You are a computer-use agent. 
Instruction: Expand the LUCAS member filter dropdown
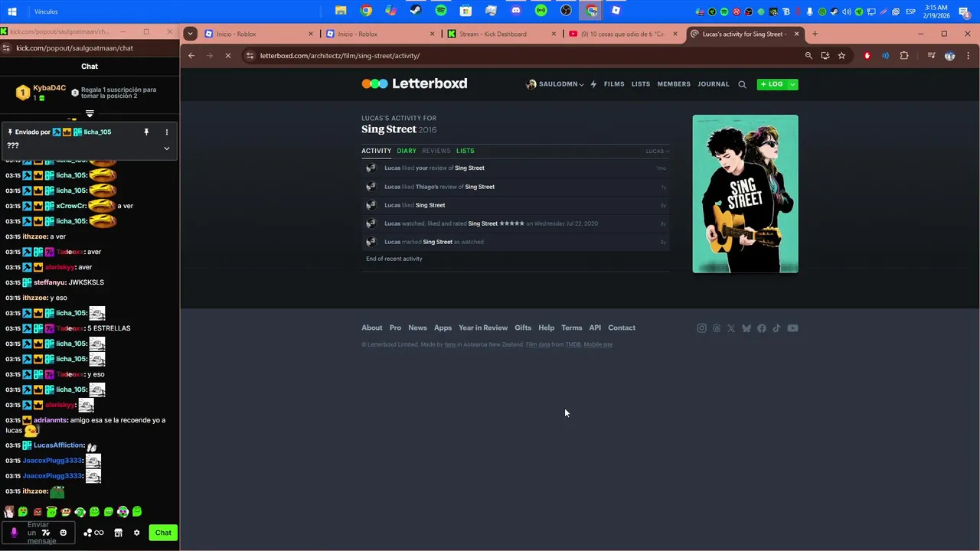pos(657,152)
